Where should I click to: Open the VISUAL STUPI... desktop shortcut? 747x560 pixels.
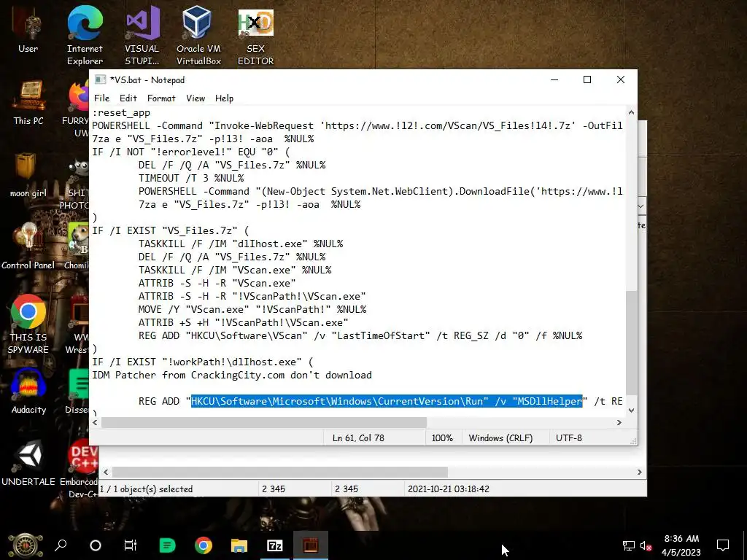coord(142,36)
